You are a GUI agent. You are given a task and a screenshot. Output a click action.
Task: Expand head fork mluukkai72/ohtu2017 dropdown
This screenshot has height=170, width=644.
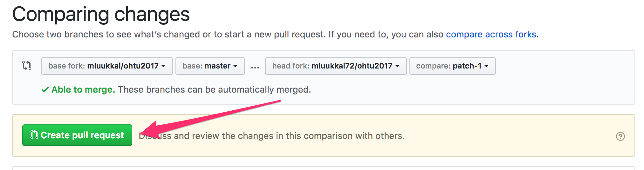[336, 66]
